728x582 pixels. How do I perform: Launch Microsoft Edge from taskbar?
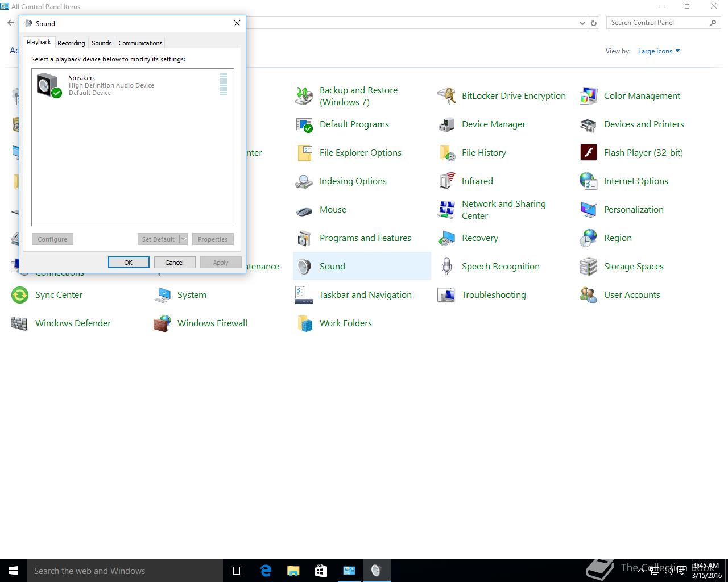(x=265, y=571)
